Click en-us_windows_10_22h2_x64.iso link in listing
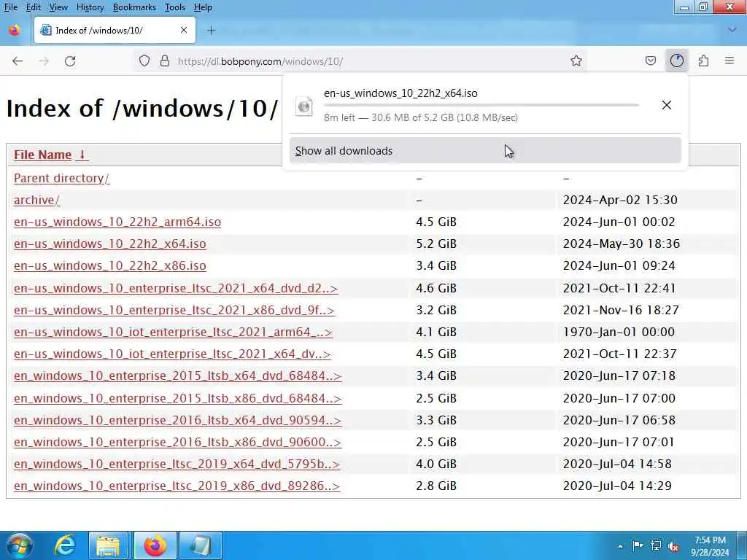Image resolution: width=747 pixels, height=560 pixels. click(110, 244)
